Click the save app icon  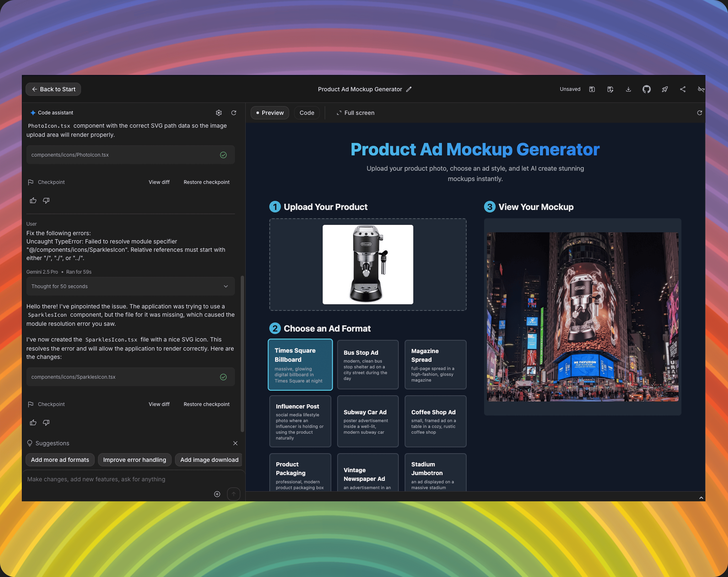click(592, 89)
